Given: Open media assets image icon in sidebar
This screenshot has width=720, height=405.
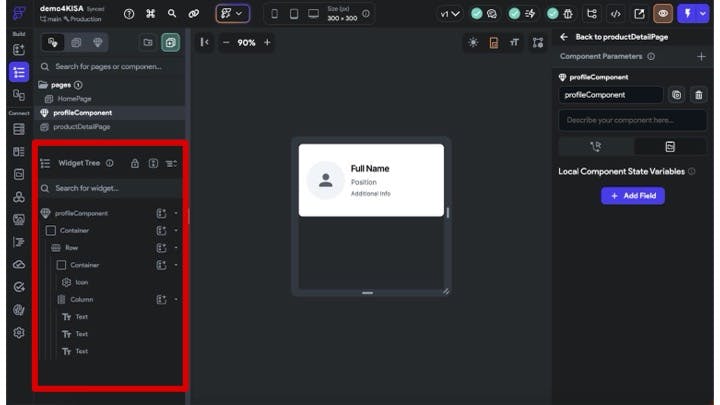Looking at the screenshot, I should 19,219.
